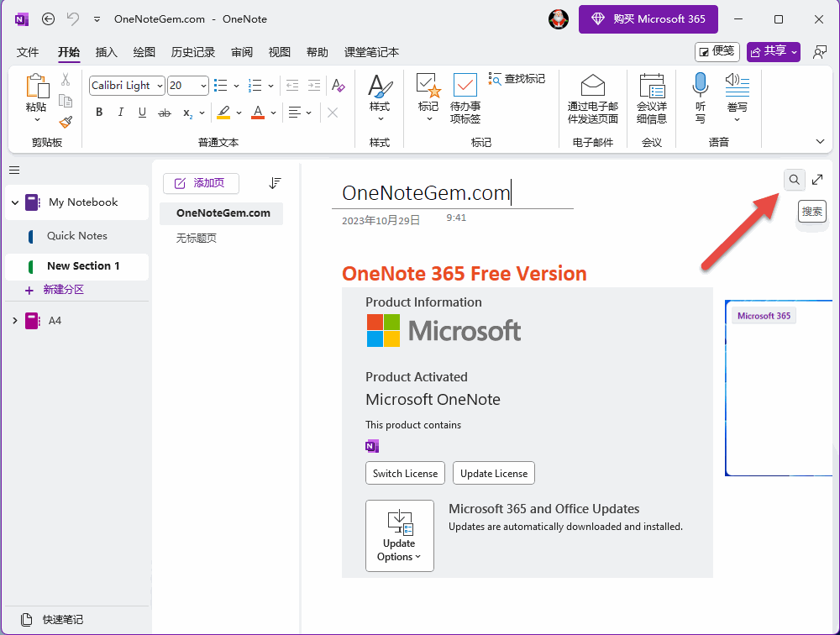840x635 pixels.
Task: Apply the yellow highlight color
Action: tap(223, 113)
